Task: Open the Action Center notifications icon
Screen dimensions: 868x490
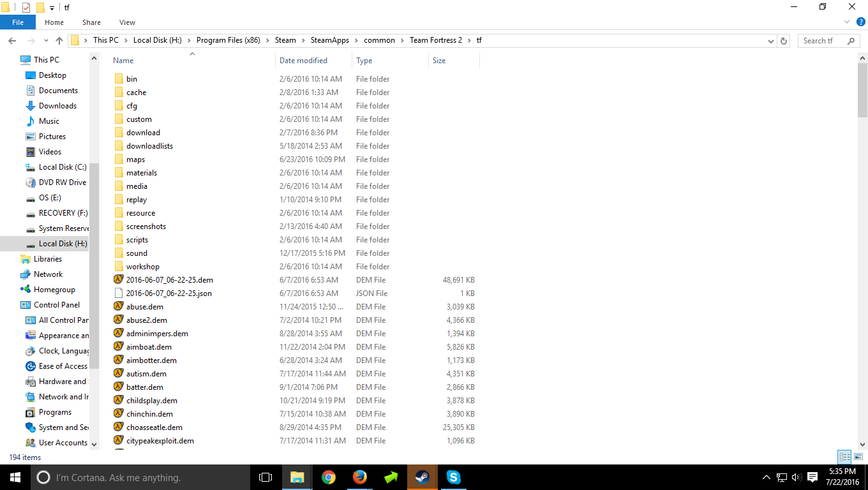Action: click(x=812, y=477)
